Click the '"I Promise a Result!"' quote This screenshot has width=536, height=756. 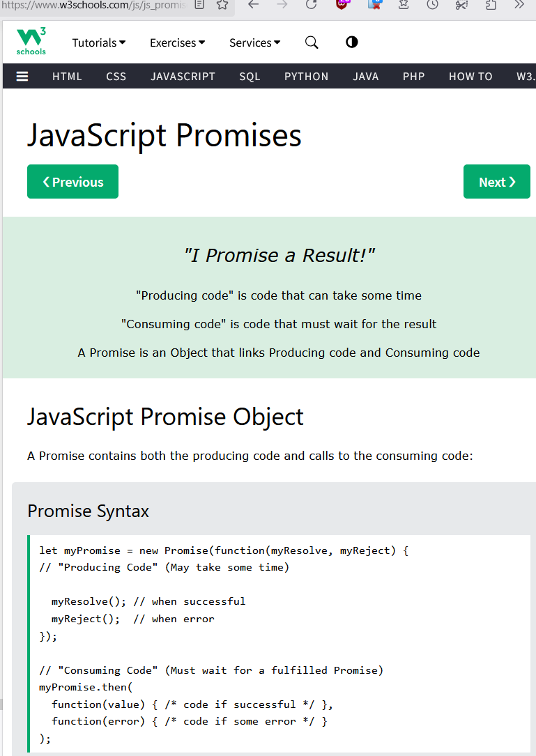coord(279,256)
